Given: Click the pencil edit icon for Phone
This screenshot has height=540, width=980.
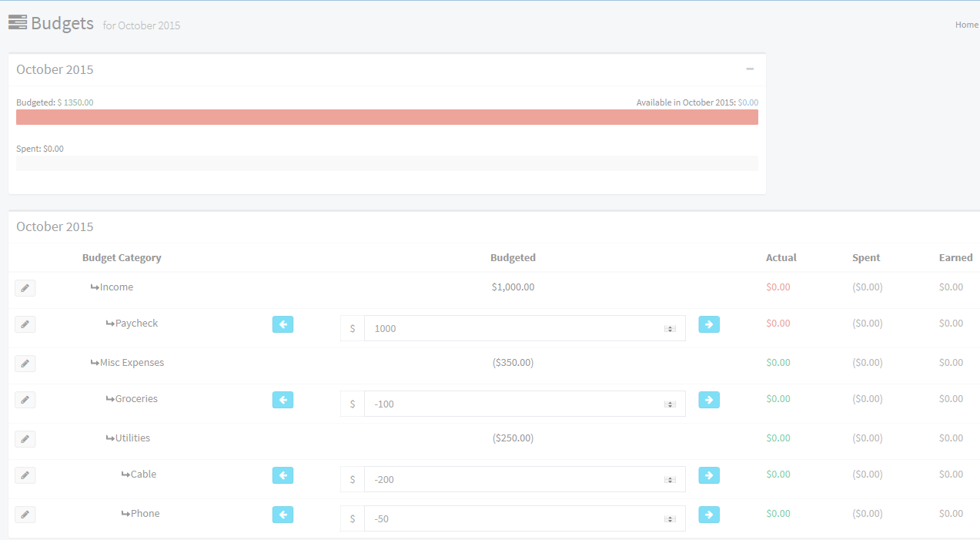Looking at the screenshot, I should (x=25, y=515).
